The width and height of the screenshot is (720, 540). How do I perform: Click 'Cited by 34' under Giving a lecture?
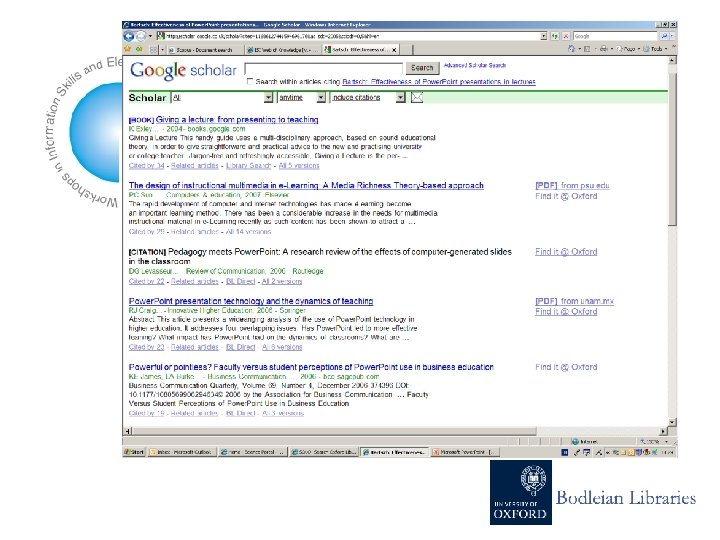[146, 165]
